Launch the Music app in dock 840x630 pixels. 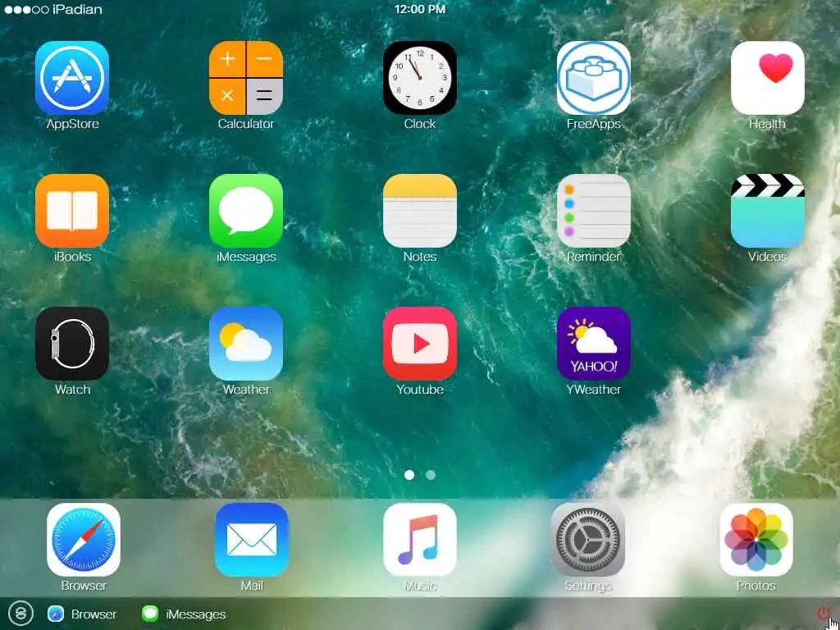[x=420, y=540]
